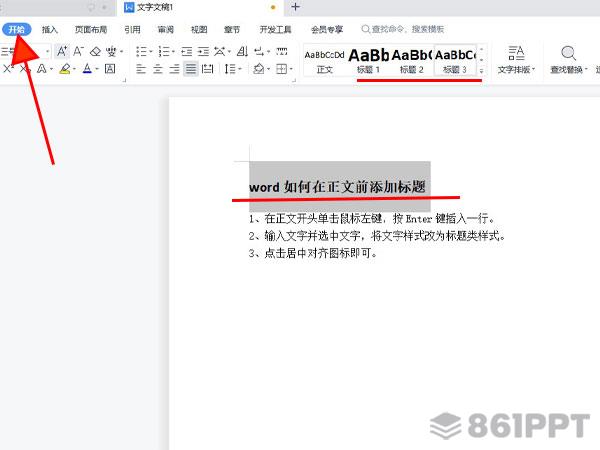Show or hide paragraph marks
The width and height of the screenshot is (600, 450).
(x=259, y=51)
